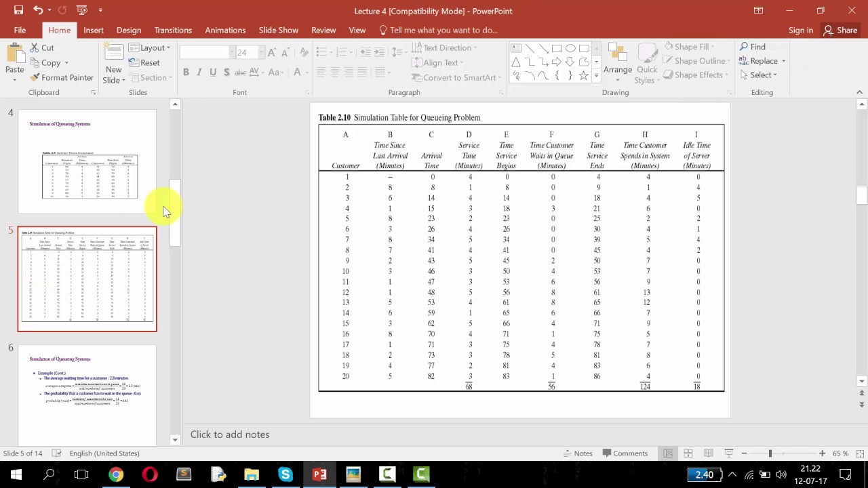The image size is (868, 488).
Task: Switch to the Insert tab
Action: click(x=94, y=30)
